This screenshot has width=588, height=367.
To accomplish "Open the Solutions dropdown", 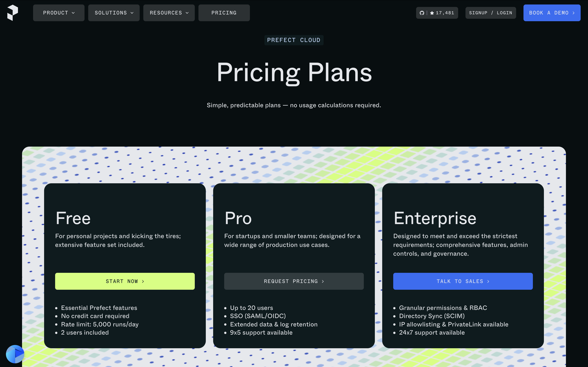I will (114, 13).
